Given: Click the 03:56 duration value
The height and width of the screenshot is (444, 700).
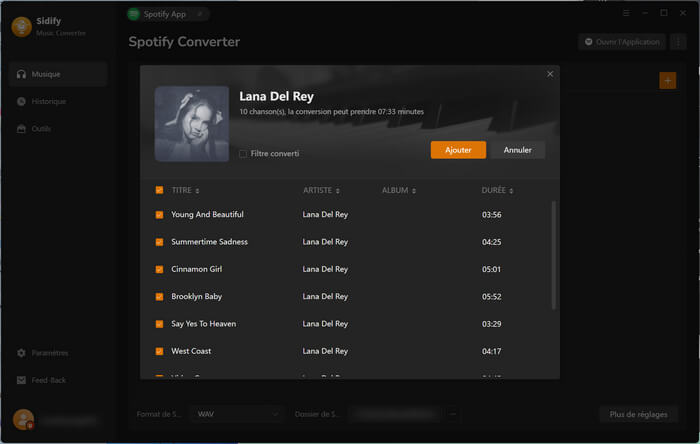Looking at the screenshot, I should click(x=492, y=215).
